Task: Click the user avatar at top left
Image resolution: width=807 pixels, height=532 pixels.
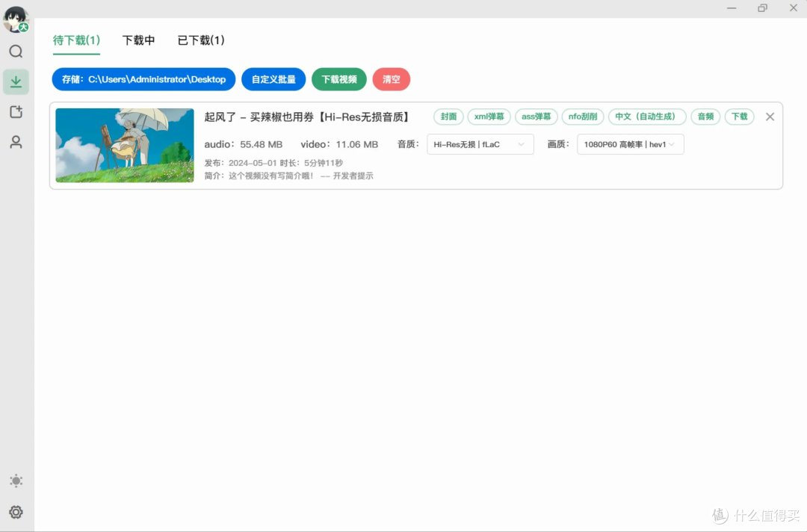Action: coord(16,19)
